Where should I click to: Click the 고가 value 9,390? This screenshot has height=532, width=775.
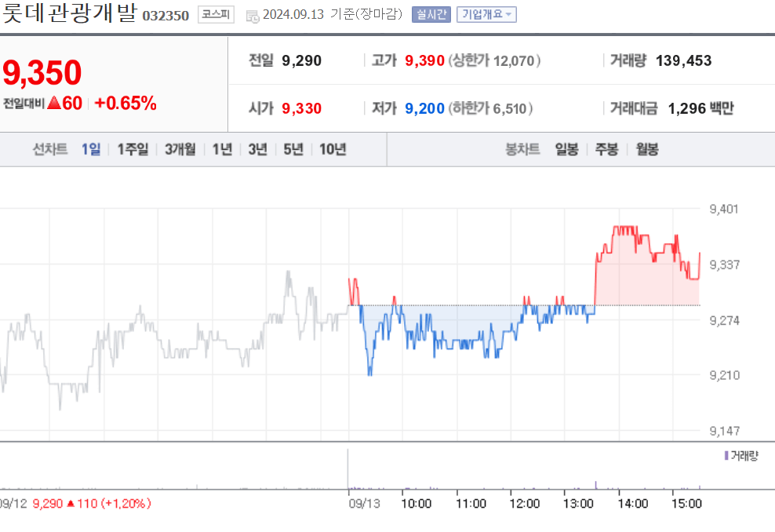coord(424,61)
